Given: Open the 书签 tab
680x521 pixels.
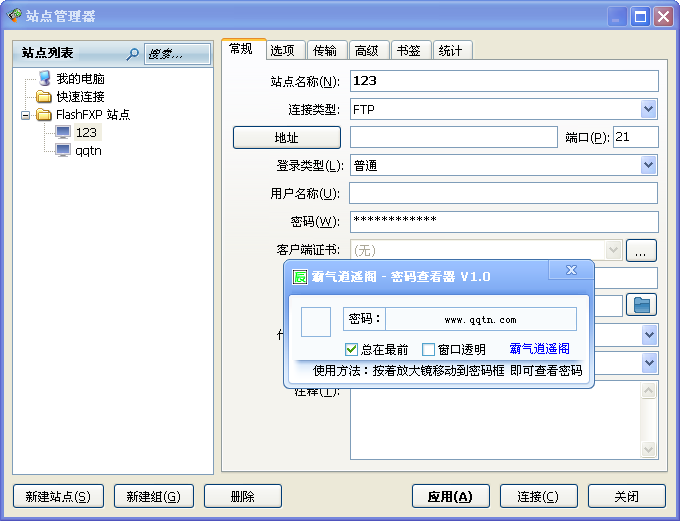Looking at the screenshot, I should point(408,50).
